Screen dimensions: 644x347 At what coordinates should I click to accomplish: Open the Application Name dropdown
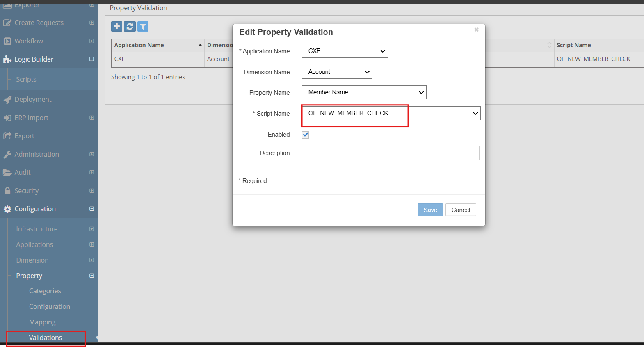345,51
